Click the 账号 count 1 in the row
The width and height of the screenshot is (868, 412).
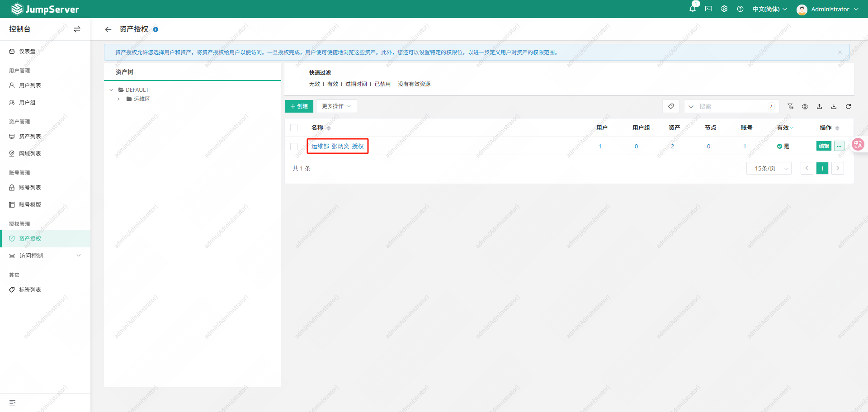[x=745, y=147]
